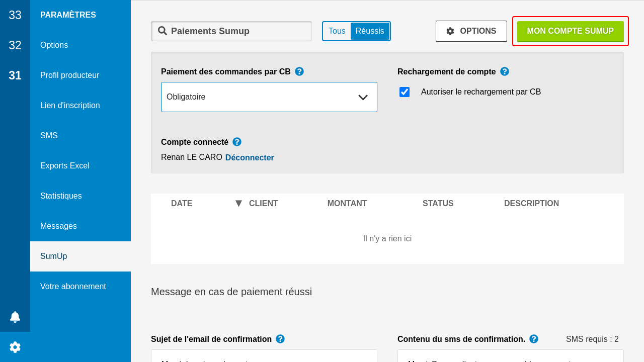Click the Déconnecter link
The image size is (644, 362).
pos(250,157)
